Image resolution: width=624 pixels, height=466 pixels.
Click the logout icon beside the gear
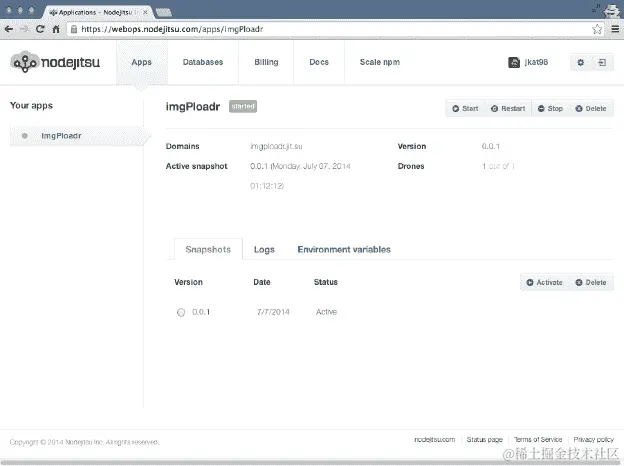pos(602,62)
